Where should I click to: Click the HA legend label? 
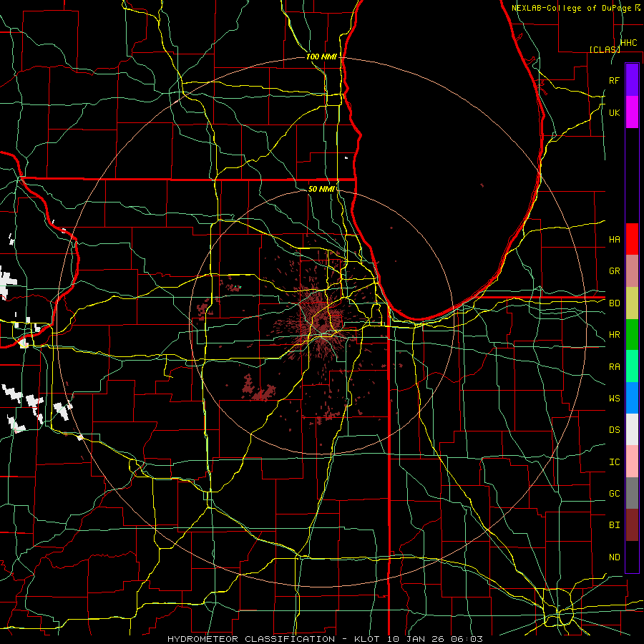tap(614, 239)
